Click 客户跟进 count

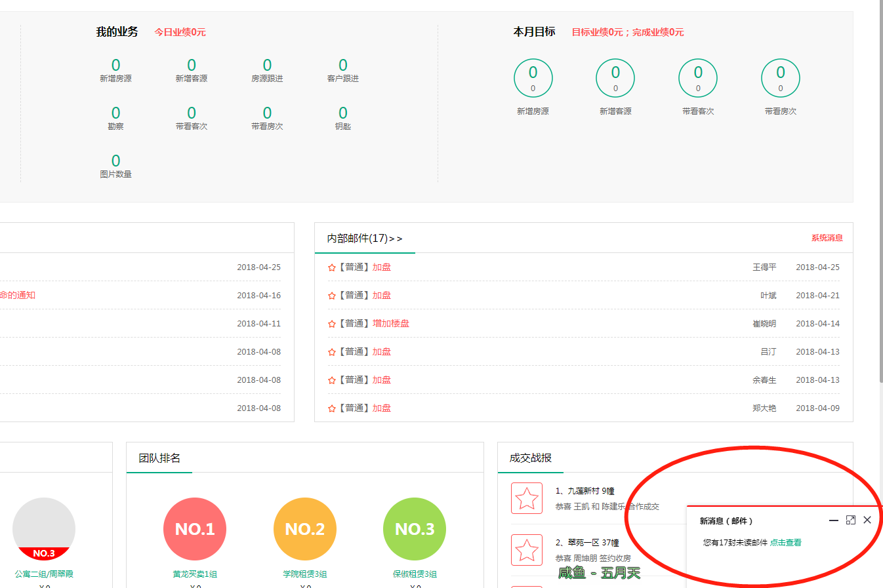click(343, 65)
